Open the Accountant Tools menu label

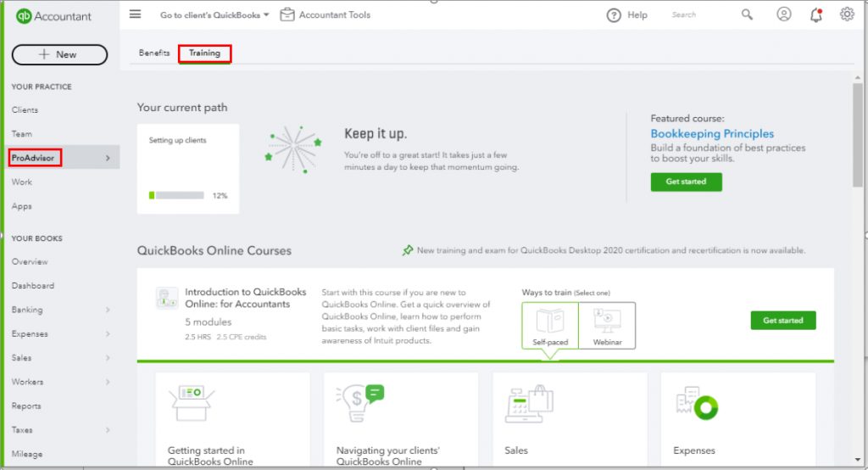tap(334, 15)
